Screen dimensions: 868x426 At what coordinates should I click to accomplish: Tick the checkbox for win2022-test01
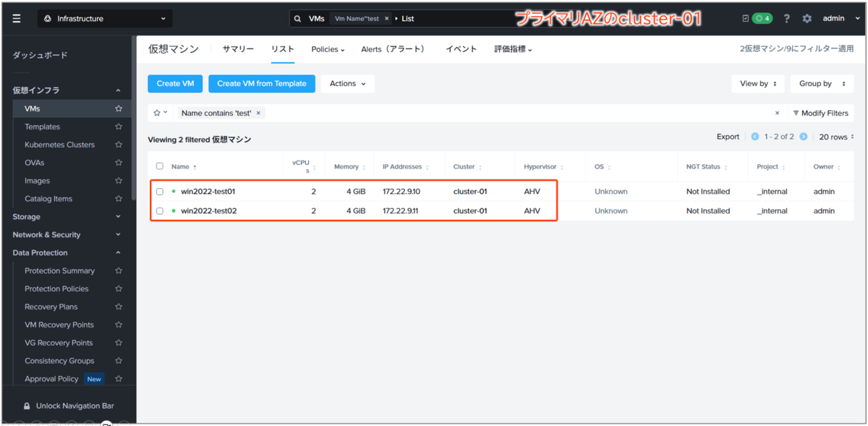(x=160, y=192)
